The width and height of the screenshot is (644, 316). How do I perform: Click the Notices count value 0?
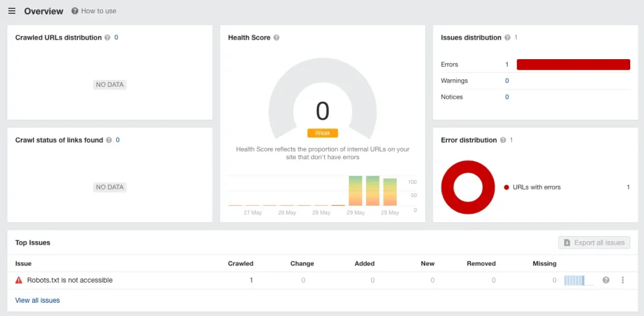(x=507, y=97)
